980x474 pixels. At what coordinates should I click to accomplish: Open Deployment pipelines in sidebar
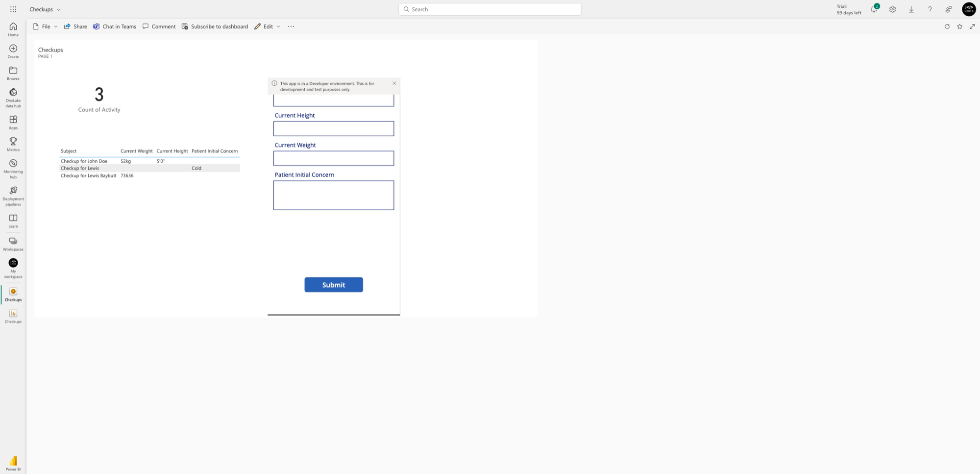[13, 196]
